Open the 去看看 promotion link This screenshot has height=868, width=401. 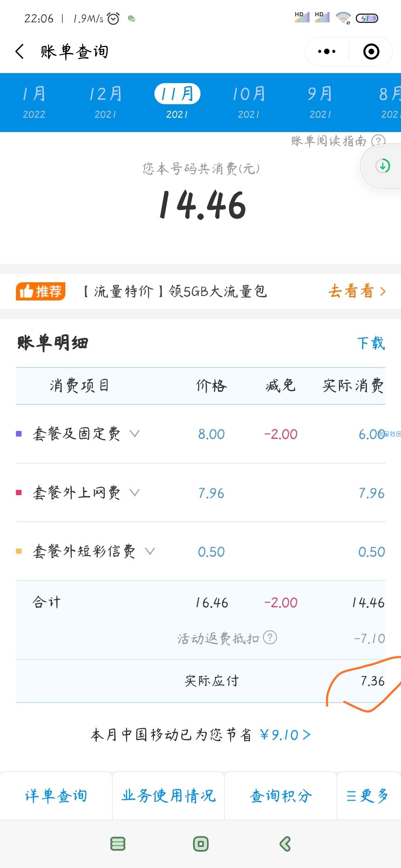357,291
